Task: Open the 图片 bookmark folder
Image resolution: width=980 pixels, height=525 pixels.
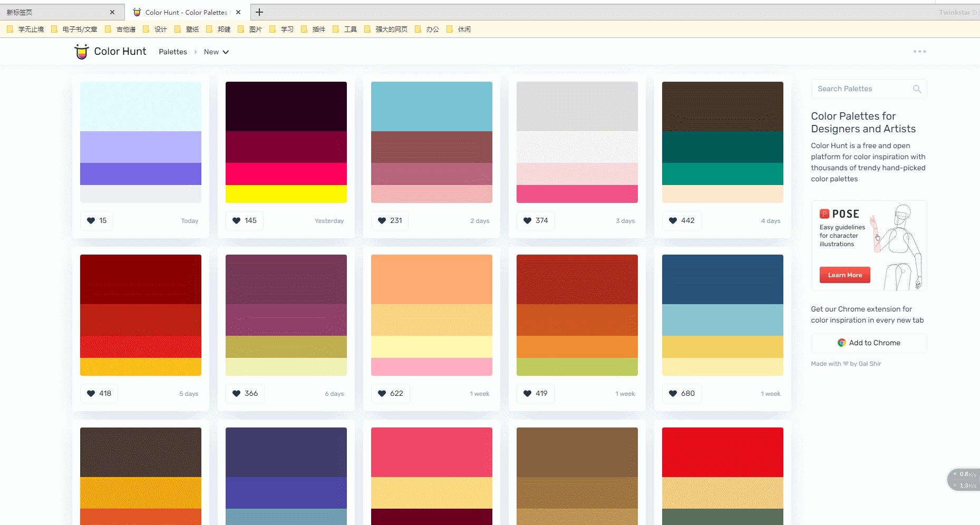Action: click(x=250, y=29)
